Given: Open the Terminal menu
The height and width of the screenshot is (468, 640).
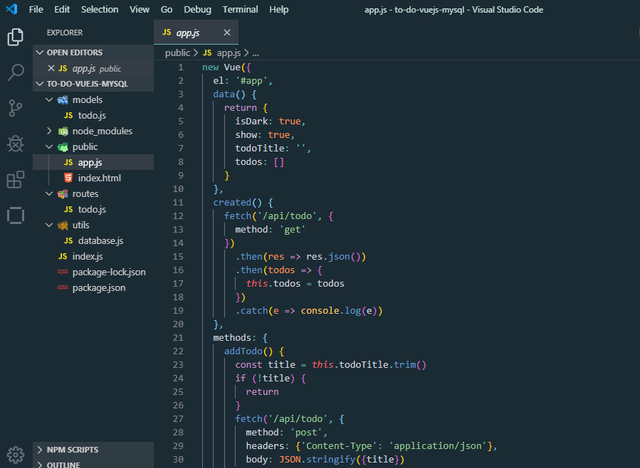Looking at the screenshot, I should pyautogui.click(x=240, y=9).
